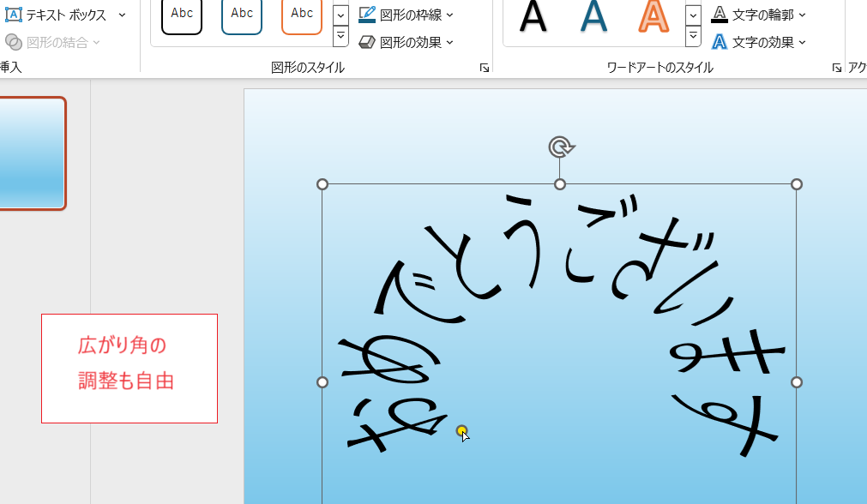Select the orange outlined Abc shape style
This screenshot has height=504, width=867.
(x=302, y=16)
